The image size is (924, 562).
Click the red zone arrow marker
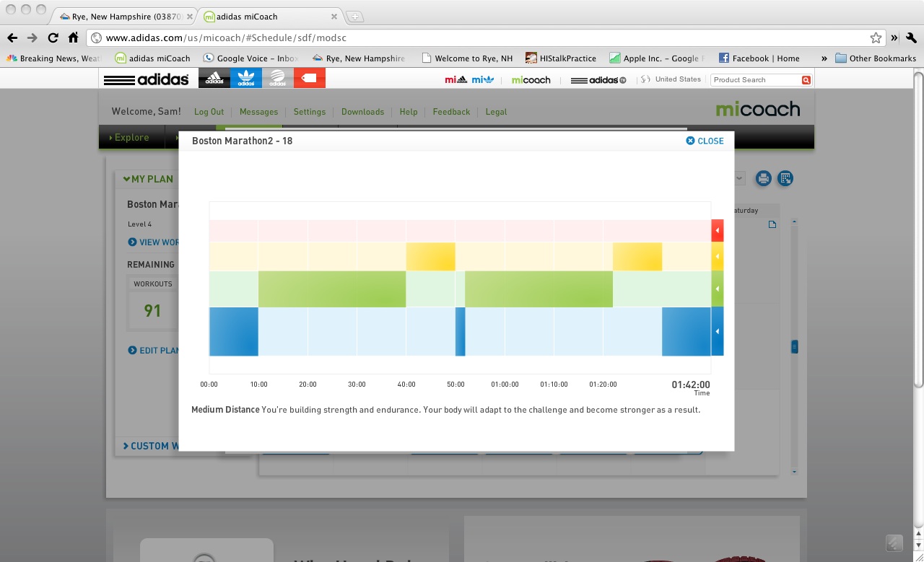718,231
